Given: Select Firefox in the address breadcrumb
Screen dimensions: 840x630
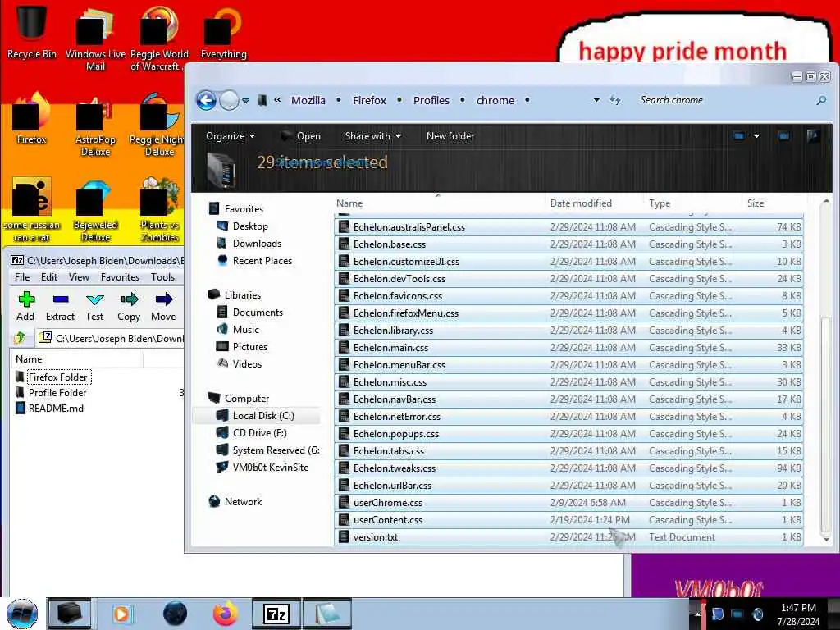Looking at the screenshot, I should pos(369,100).
